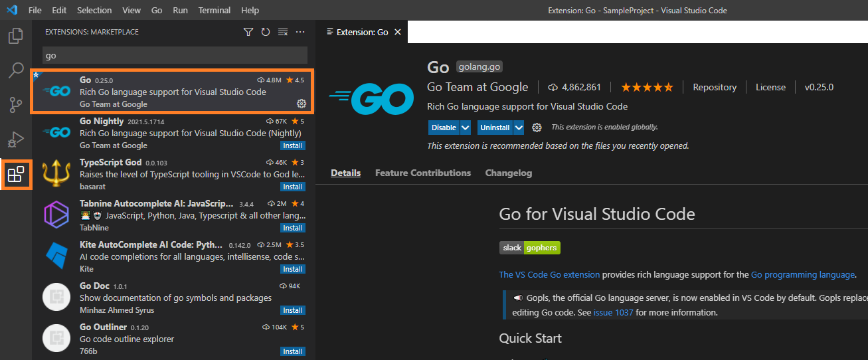868x360 pixels.
Task: Open the Run and Debug view
Action: tap(16, 139)
